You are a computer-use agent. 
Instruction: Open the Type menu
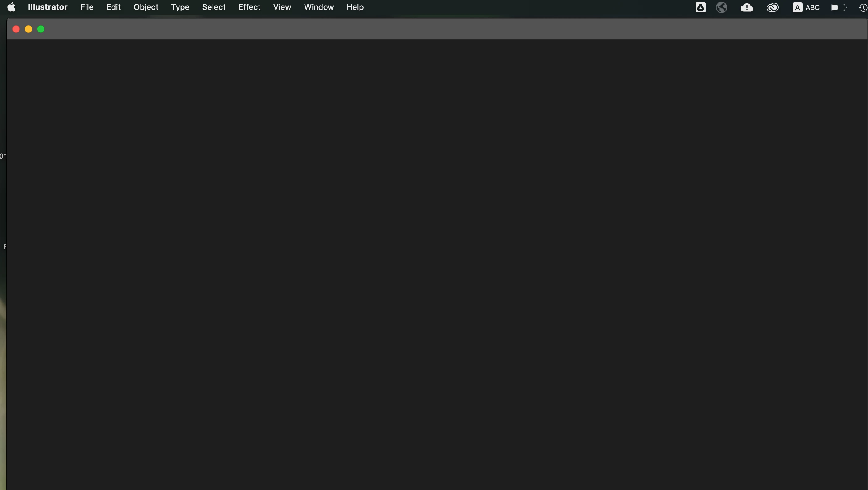pos(180,7)
